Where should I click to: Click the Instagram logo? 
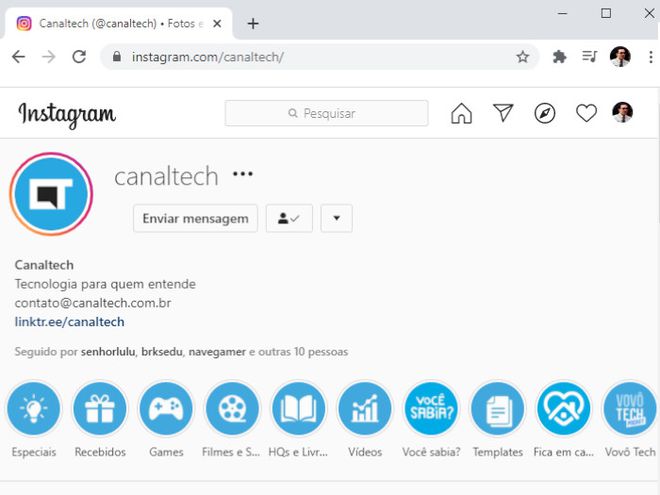(x=67, y=114)
